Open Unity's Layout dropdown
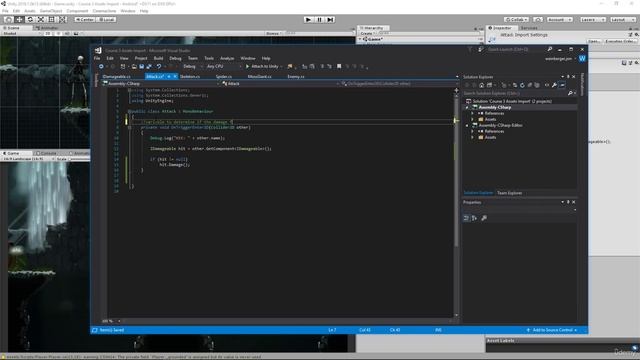Image resolution: width=640 pixels, height=360 pixels. 623,19
